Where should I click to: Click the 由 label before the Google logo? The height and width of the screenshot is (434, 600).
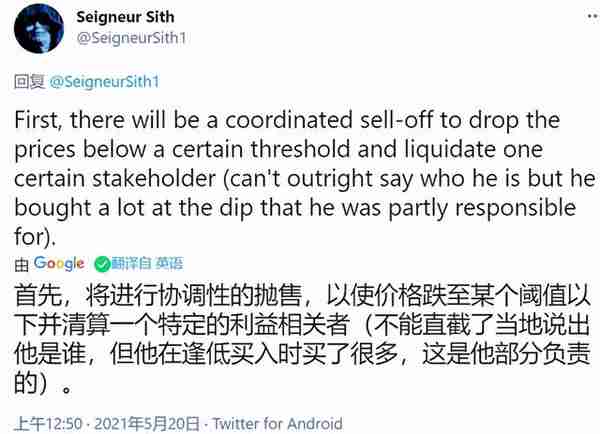21,264
